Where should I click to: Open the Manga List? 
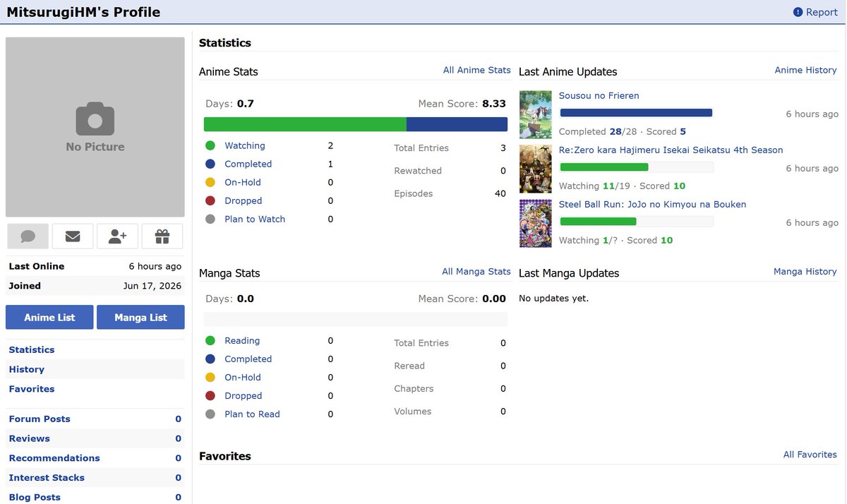[140, 317]
